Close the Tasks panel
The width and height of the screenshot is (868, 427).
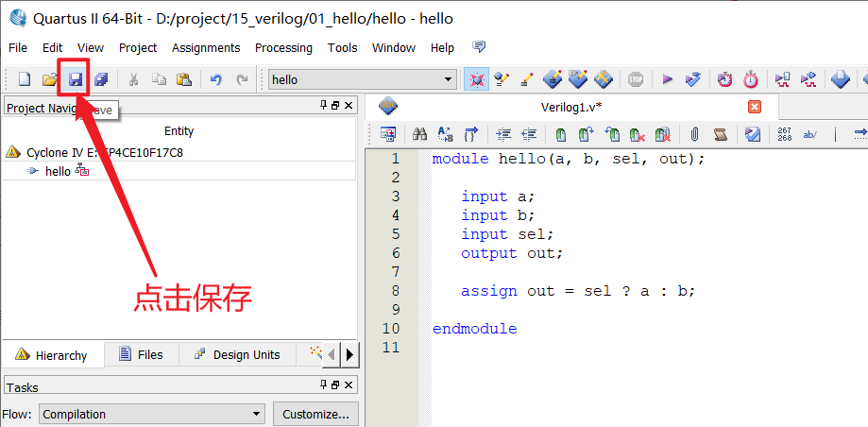[x=349, y=384]
